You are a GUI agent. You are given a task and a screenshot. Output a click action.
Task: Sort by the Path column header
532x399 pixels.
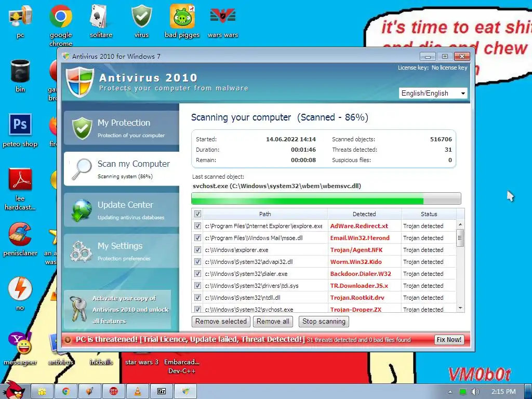click(x=265, y=214)
